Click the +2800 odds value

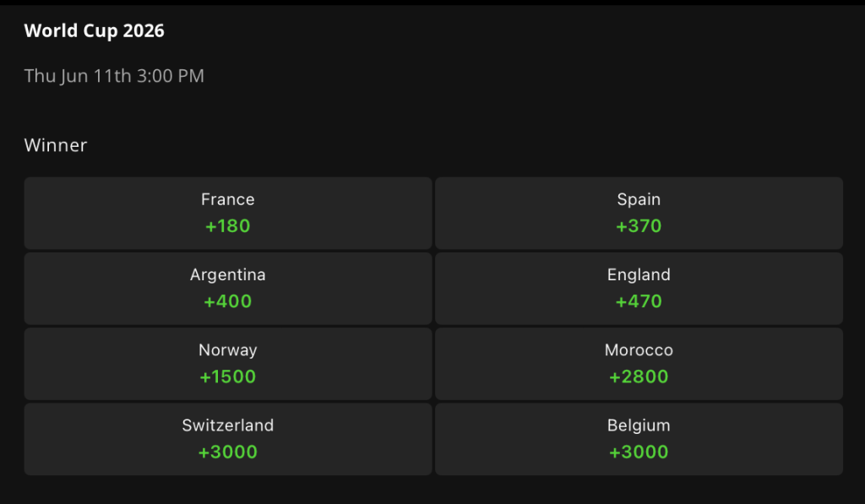click(639, 377)
